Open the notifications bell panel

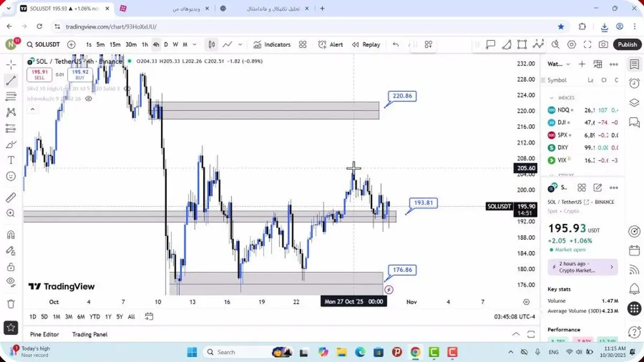(x=634, y=289)
